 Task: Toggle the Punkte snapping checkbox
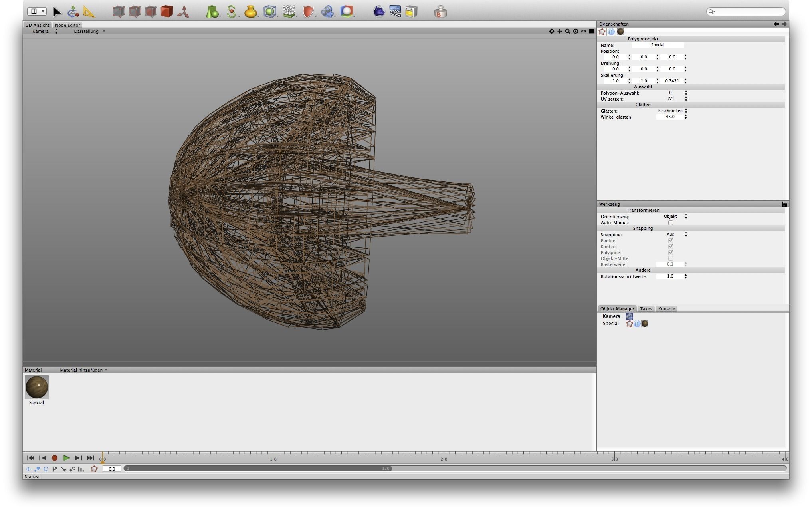click(670, 241)
